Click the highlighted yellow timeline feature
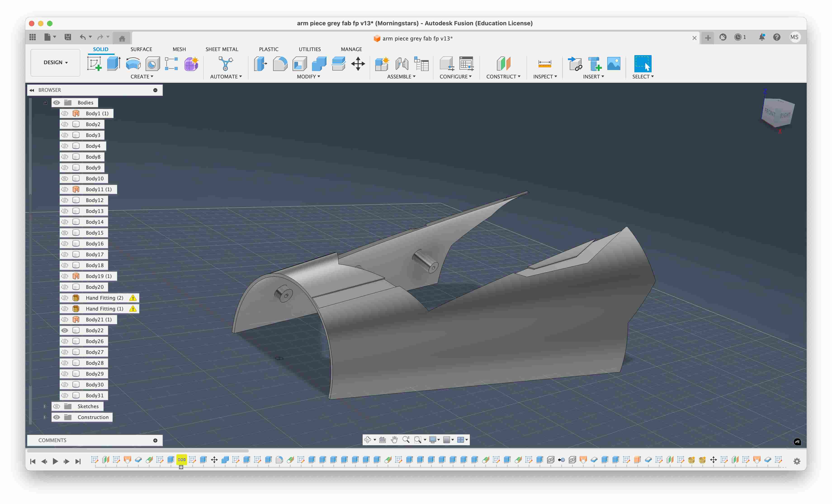The image size is (832, 504). tap(182, 459)
